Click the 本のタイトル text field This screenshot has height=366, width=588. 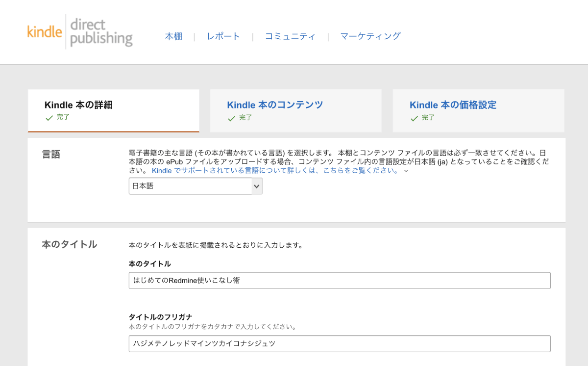coord(339,281)
